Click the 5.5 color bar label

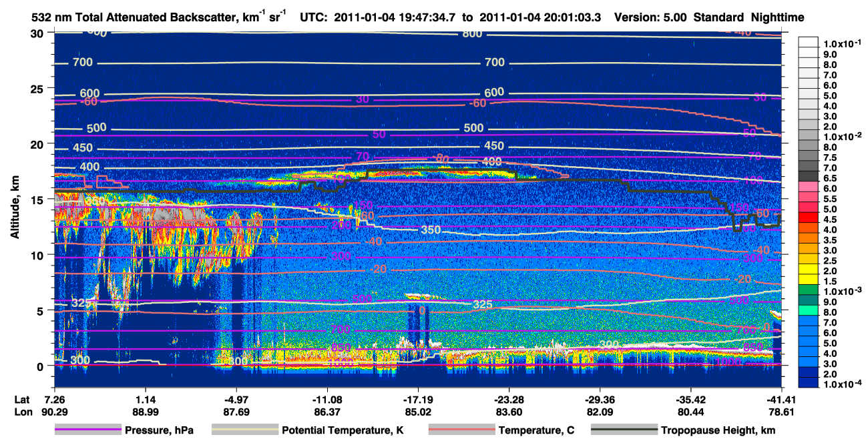pyautogui.click(x=830, y=199)
